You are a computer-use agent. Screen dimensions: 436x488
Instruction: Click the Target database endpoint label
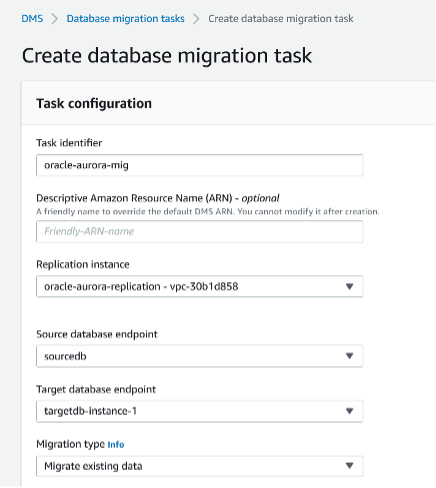point(96,389)
